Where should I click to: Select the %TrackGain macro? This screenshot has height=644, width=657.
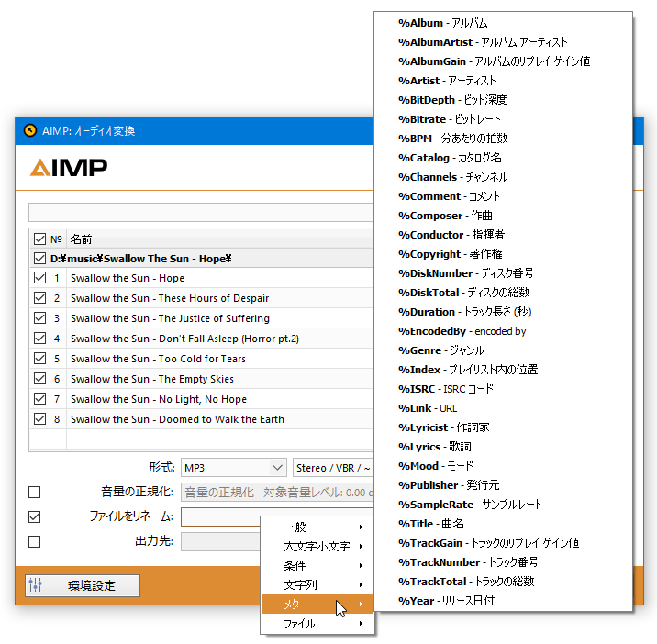[x=503, y=543]
